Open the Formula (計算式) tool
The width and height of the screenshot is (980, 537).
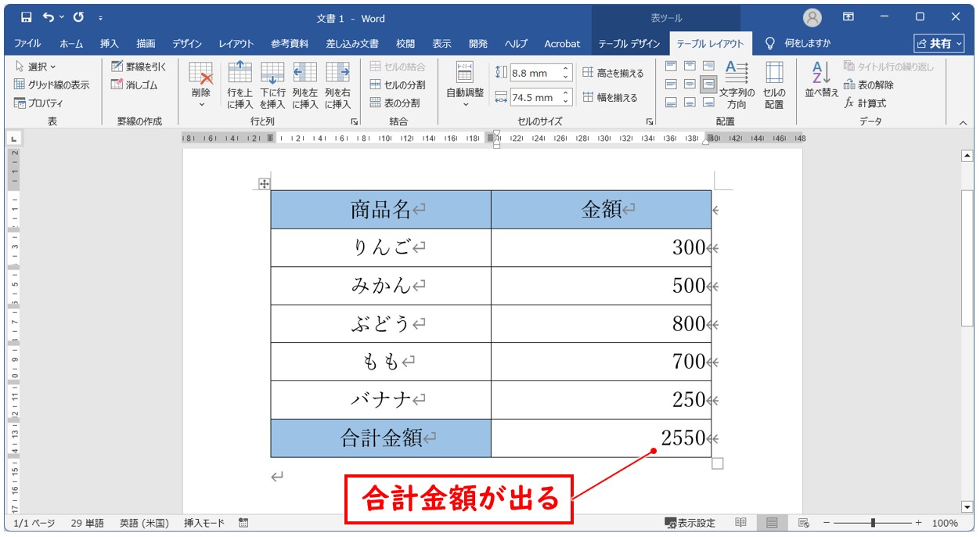[866, 103]
